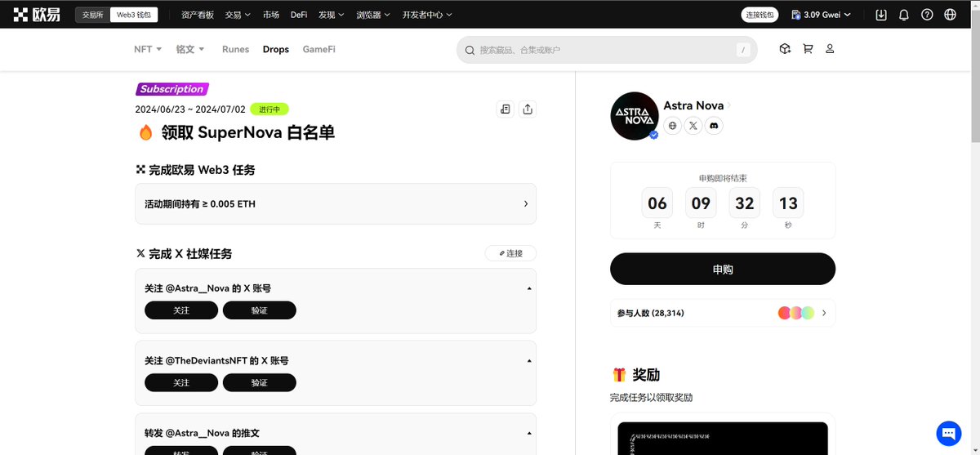Click the slash shortcut key in search bar
Screen dimensions: 980x455
tap(743, 50)
